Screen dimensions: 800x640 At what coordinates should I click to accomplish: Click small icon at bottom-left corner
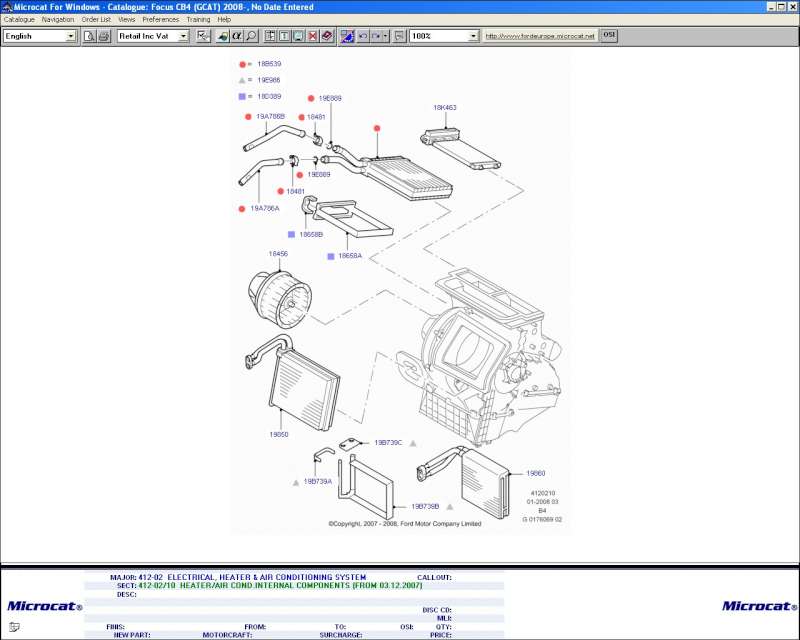click(x=13, y=626)
